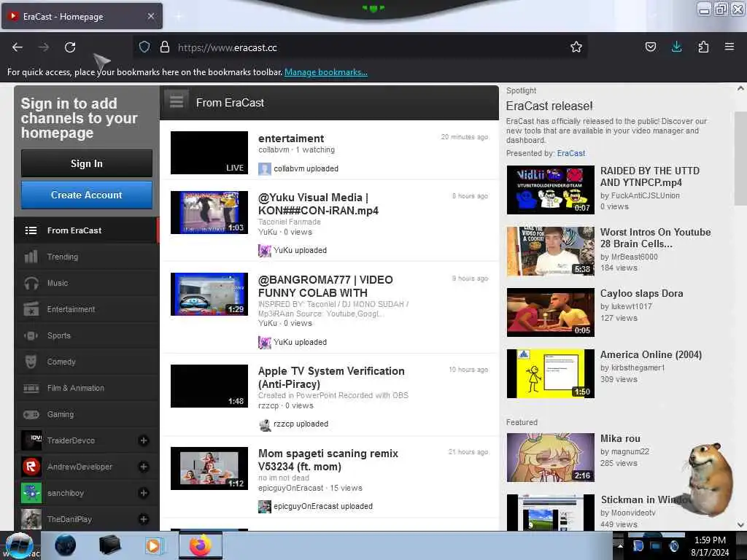The image size is (747, 560).
Task: Click the collabvm uploader avatar
Action: coord(264,168)
